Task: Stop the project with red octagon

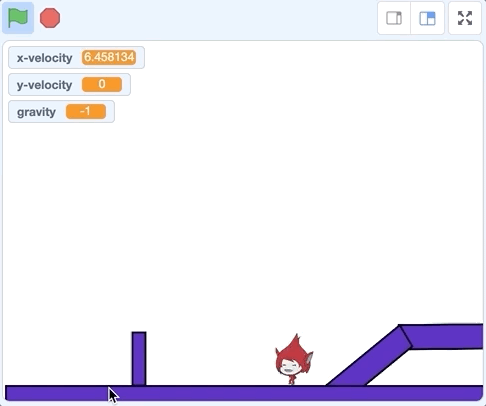Action: (50, 18)
